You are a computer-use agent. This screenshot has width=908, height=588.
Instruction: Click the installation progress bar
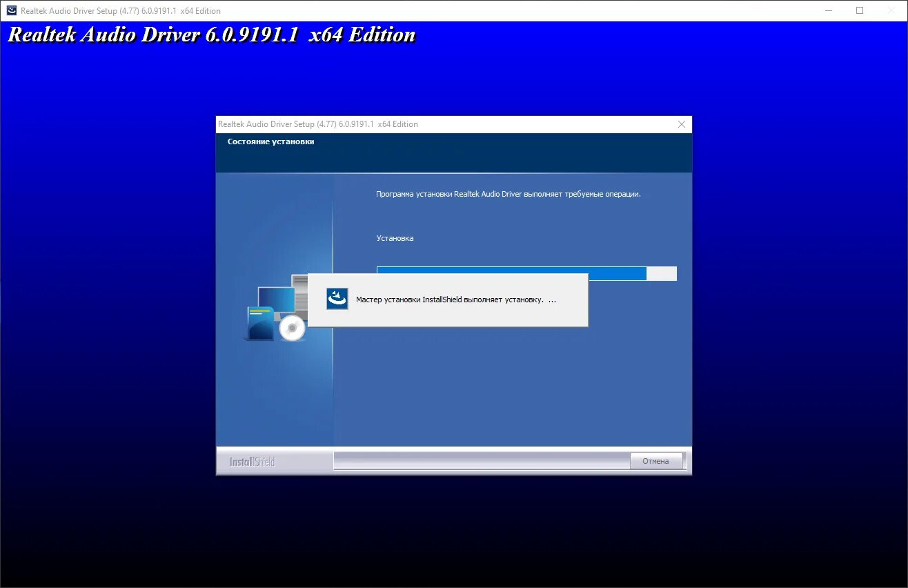pos(526,273)
